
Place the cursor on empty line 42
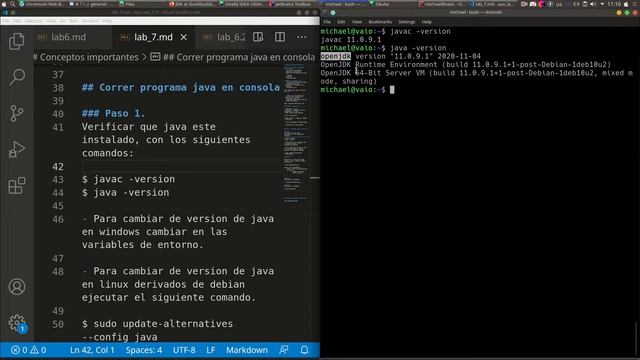pyautogui.click(x=180, y=167)
